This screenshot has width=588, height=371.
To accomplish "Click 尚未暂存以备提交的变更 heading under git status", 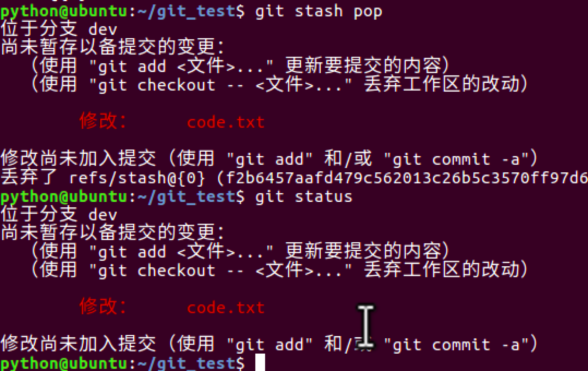I will tap(112, 233).
